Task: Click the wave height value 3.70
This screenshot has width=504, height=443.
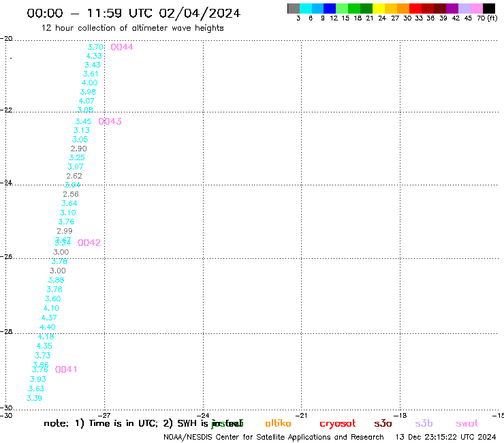Action: [x=95, y=47]
